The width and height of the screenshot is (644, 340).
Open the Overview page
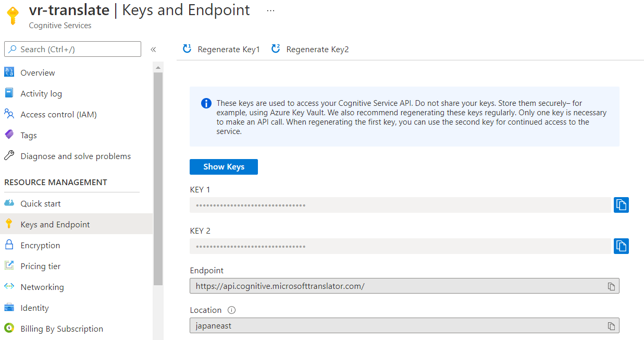point(38,73)
